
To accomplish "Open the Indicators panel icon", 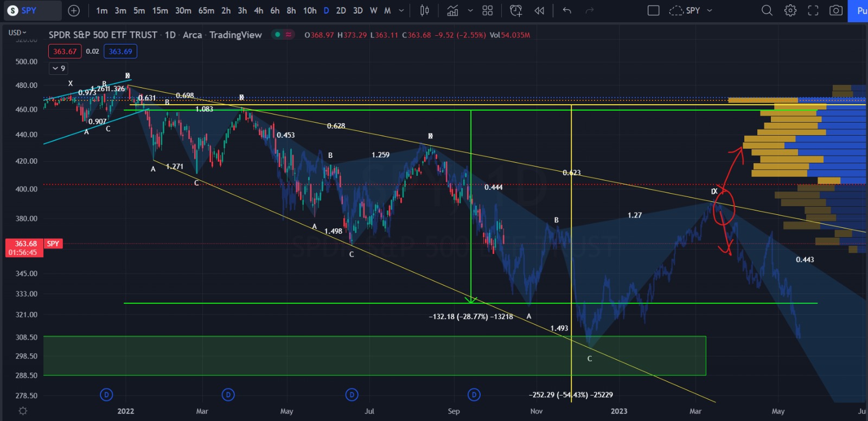I will pos(452,10).
